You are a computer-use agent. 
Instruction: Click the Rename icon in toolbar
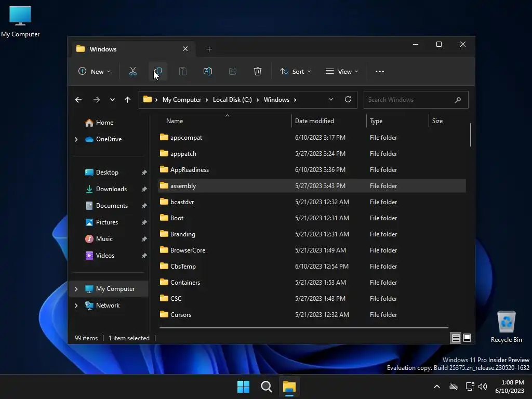[208, 72]
